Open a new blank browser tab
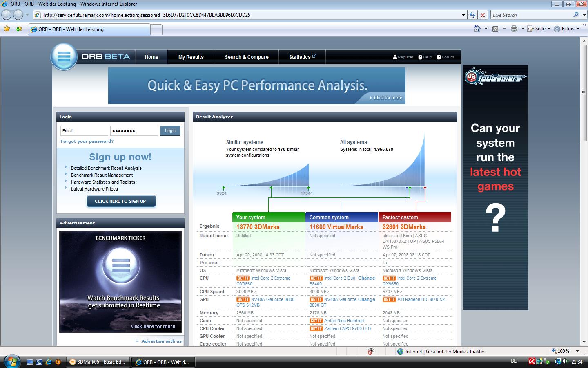The image size is (588, 368). [x=156, y=29]
